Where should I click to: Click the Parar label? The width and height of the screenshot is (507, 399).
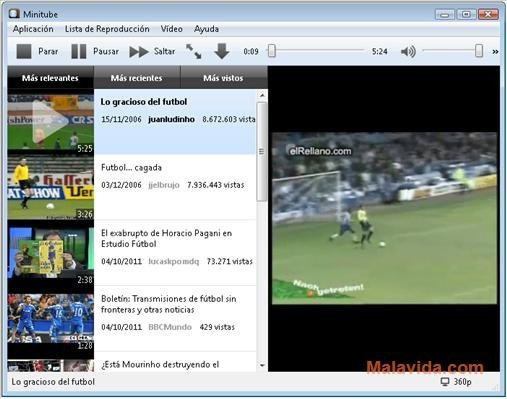coord(48,51)
